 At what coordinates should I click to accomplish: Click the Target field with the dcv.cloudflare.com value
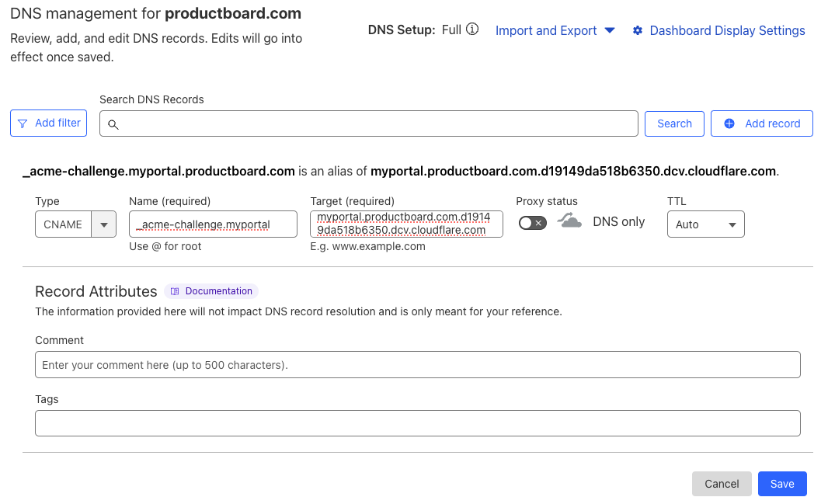[406, 224]
